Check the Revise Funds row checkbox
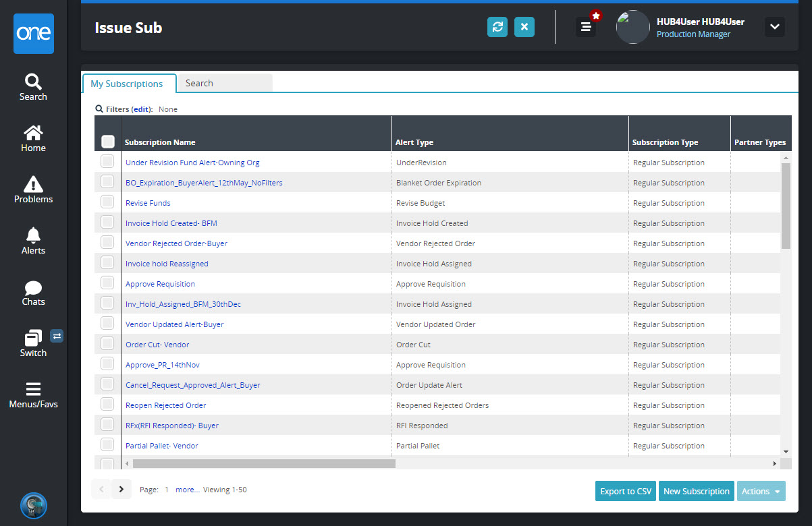Viewport: 812px width, 526px height. click(x=107, y=202)
